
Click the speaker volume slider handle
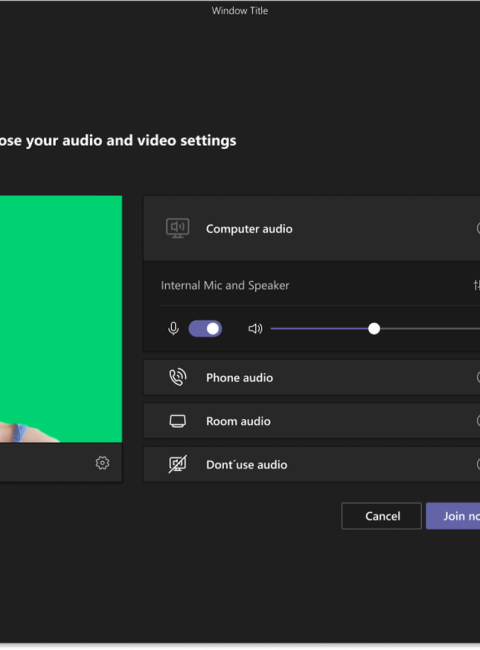[374, 329]
